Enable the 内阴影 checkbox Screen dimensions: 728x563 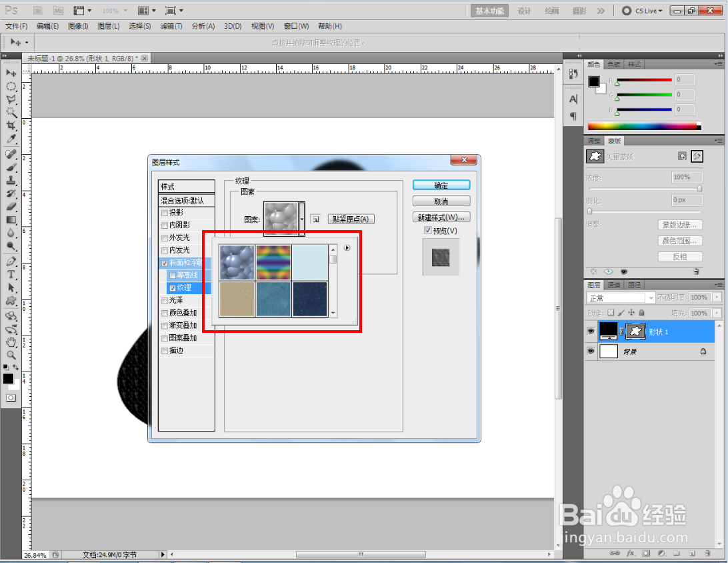tap(165, 225)
